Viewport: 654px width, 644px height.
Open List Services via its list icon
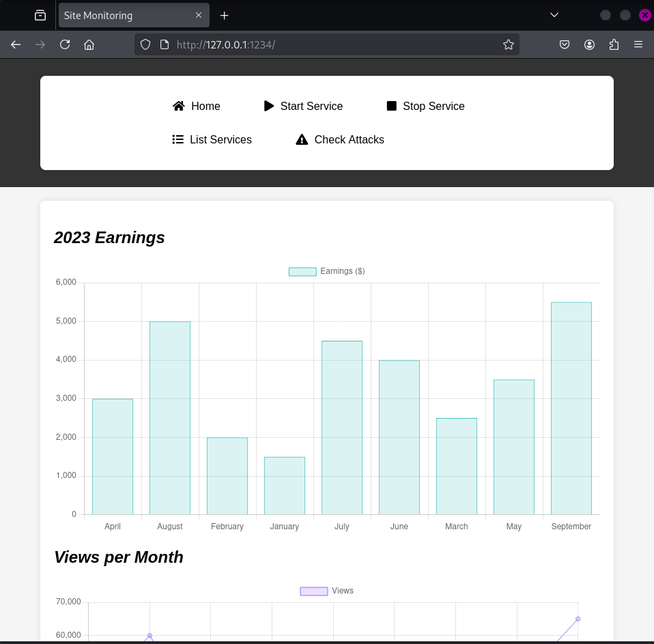177,139
